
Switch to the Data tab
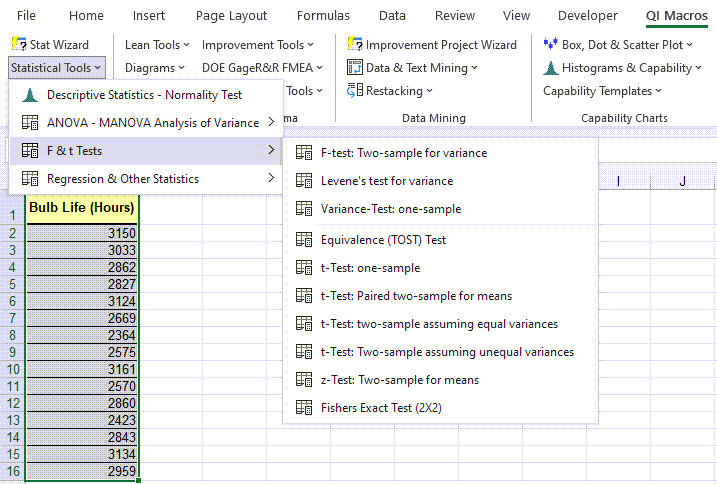[x=392, y=16]
